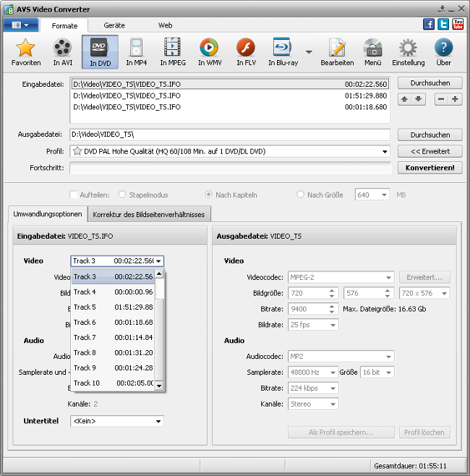Open the 640 MB size dropdown
The width and height of the screenshot is (470, 476).
pos(384,195)
